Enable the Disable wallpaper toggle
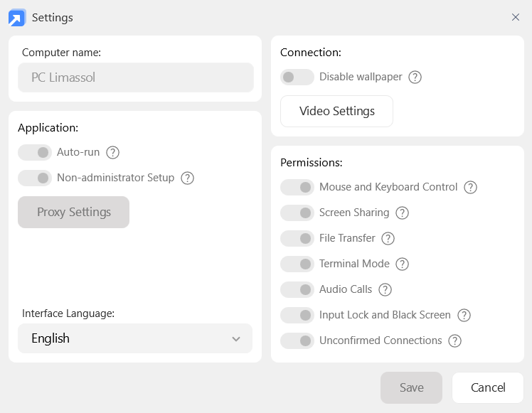Viewport: 532px width, 413px height. (x=297, y=77)
